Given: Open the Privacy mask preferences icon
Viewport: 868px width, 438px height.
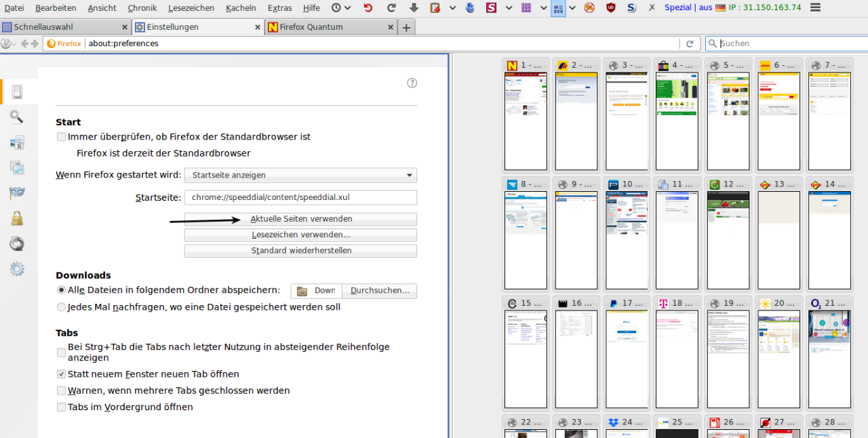Looking at the screenshot, I should click(x=17, y=193).
